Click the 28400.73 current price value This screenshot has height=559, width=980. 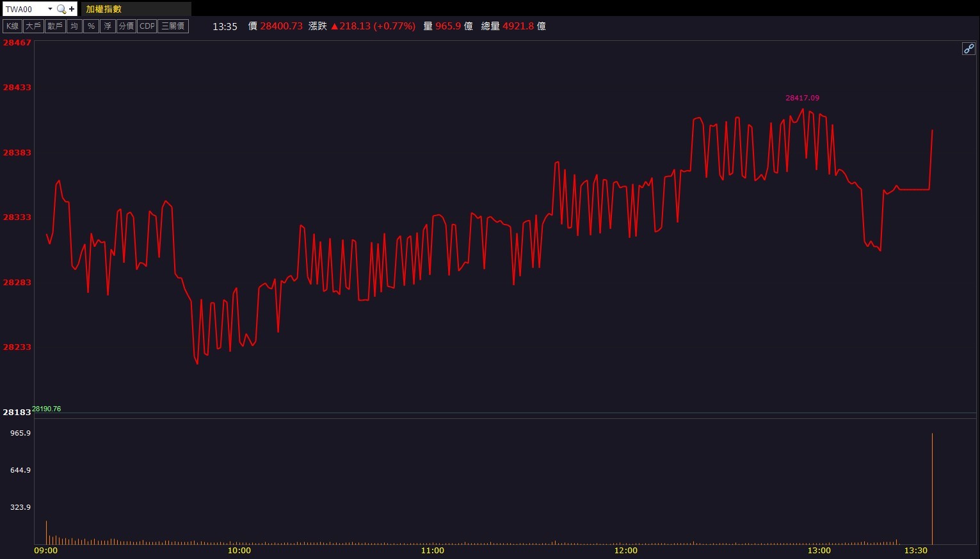(281, 26)
